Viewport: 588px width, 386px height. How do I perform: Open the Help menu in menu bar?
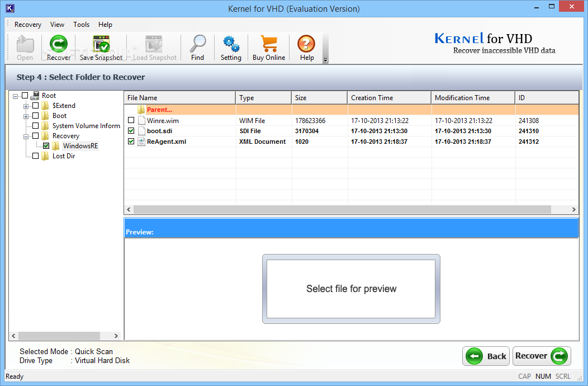tap(105, 25)
